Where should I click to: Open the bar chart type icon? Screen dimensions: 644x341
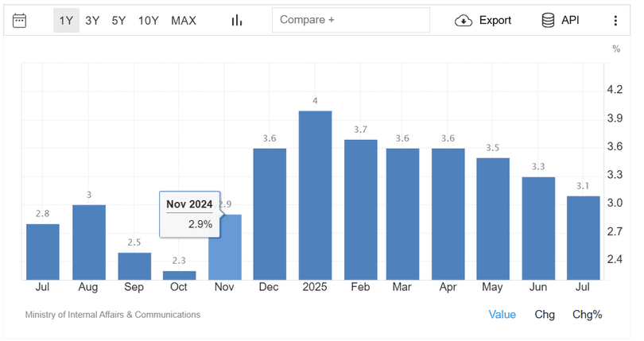coord(236,21)
